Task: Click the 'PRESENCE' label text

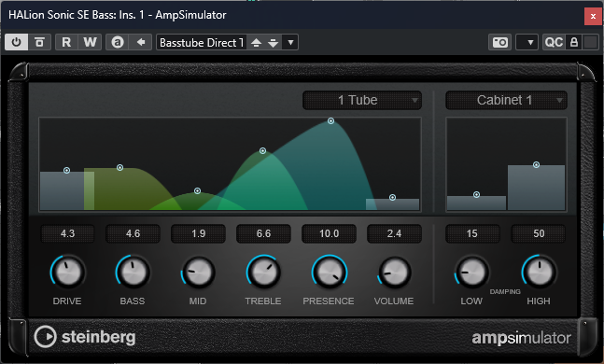Action: [x=329, y=301]
